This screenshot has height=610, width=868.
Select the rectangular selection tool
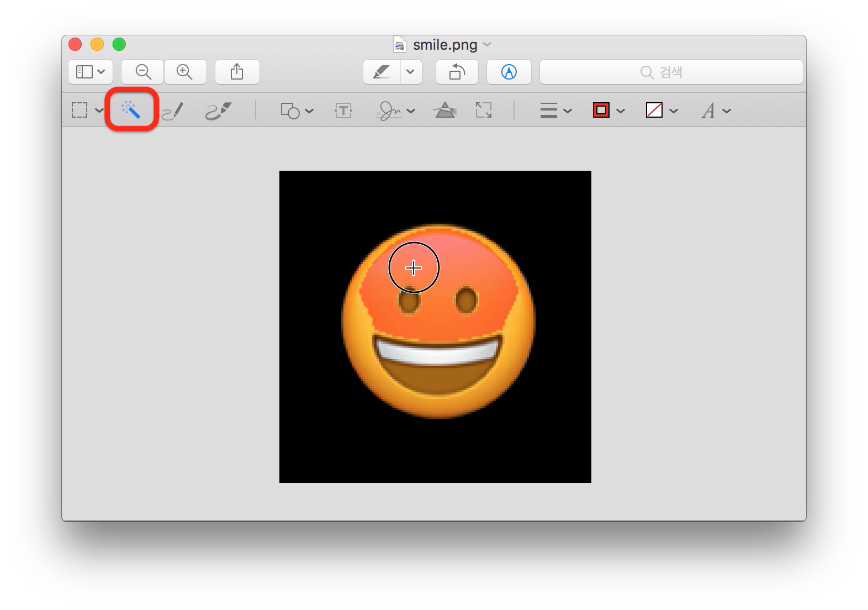pos(80,110)
